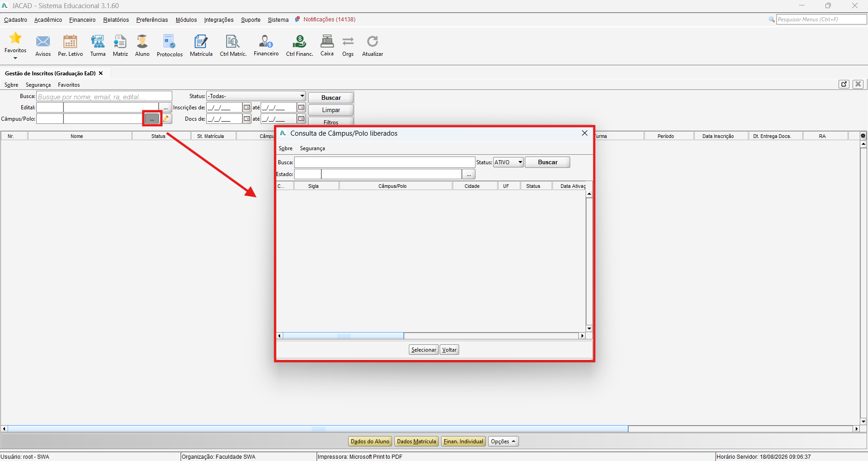Open the Ctrl Financ. toolbar icon

tap(299, 42)
